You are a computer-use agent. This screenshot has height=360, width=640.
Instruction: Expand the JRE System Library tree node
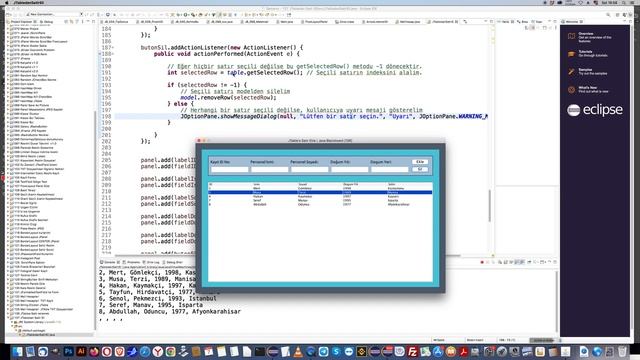click(11, 322)
